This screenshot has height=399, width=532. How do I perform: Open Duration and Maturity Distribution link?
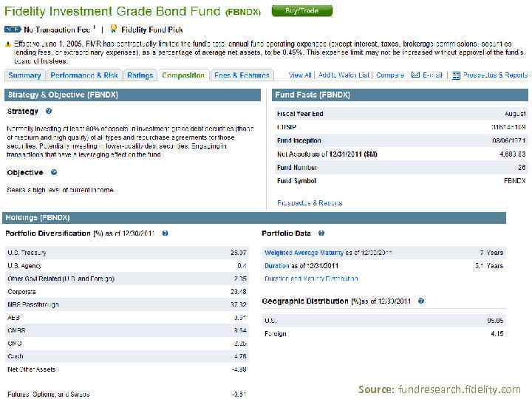(x=311, y=279)
